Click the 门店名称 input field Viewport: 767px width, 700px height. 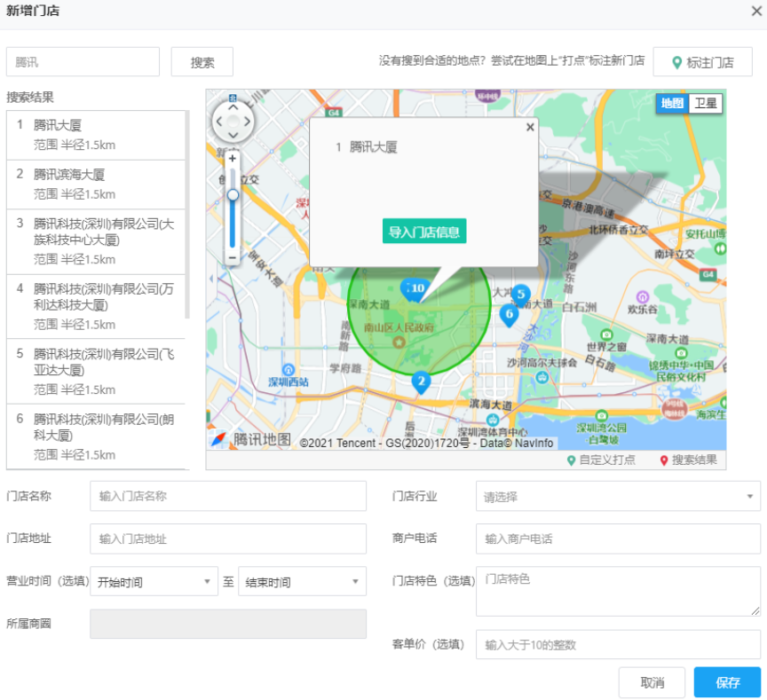(x=227, y=496)
